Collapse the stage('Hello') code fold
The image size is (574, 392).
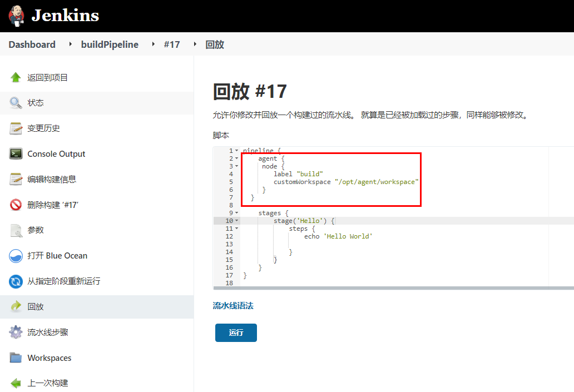[237, 220]
